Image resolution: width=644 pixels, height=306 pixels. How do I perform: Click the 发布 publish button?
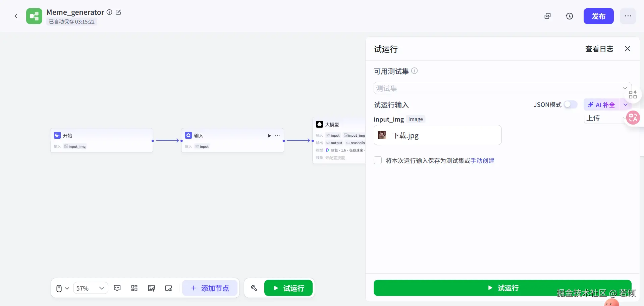pyautogui.click(x=598, y=16)
